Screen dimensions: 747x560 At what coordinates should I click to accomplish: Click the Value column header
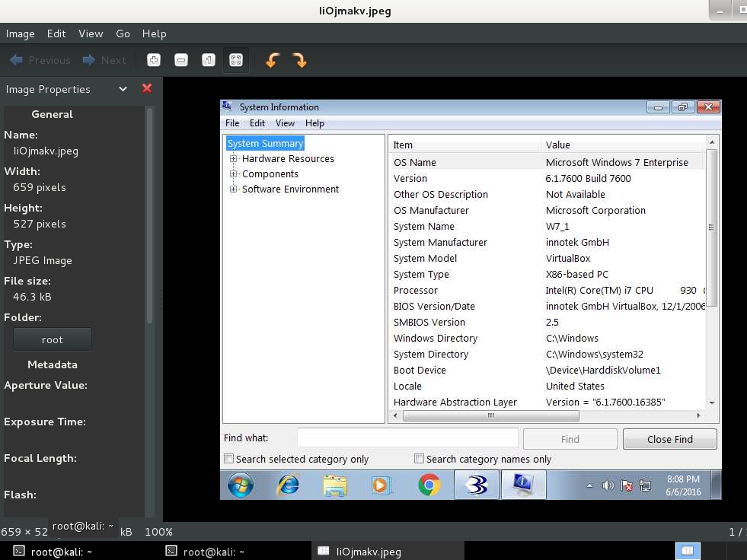pyautogui.click(x=623, y=145)
